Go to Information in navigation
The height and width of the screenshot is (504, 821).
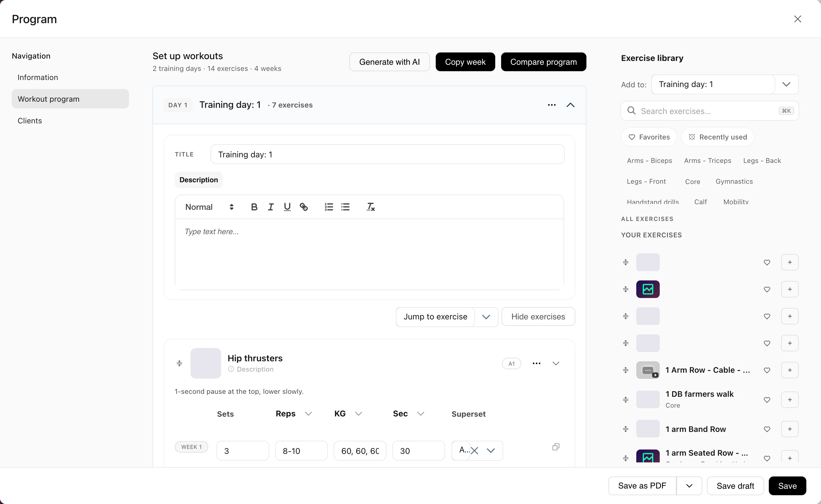(x=38, y=77)
